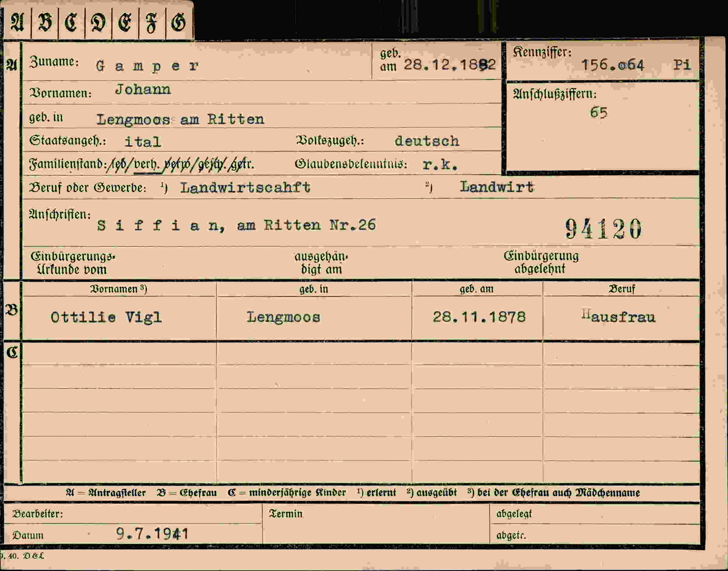Screen dimensions: 728x571
Task: Click the 'Anschriften:' field label
Action: 60,214
